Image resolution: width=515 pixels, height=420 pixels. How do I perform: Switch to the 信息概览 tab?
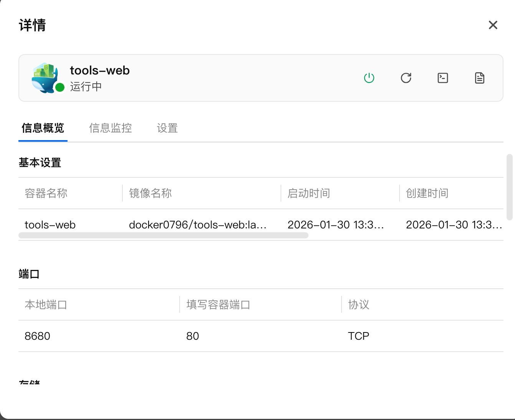coord(43,128)
